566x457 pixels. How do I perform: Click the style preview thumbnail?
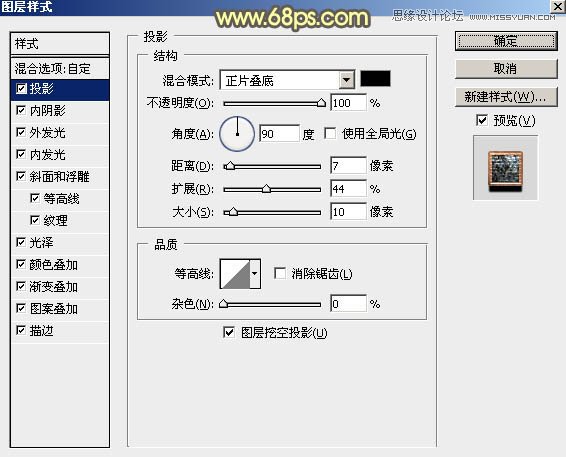pos(505,168)
